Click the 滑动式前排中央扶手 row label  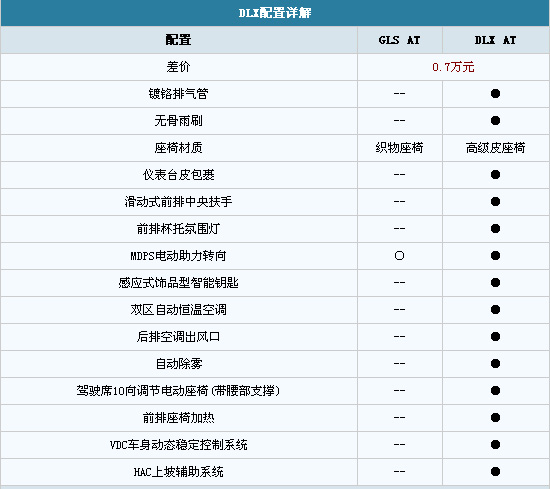click(x=178, y=202)
